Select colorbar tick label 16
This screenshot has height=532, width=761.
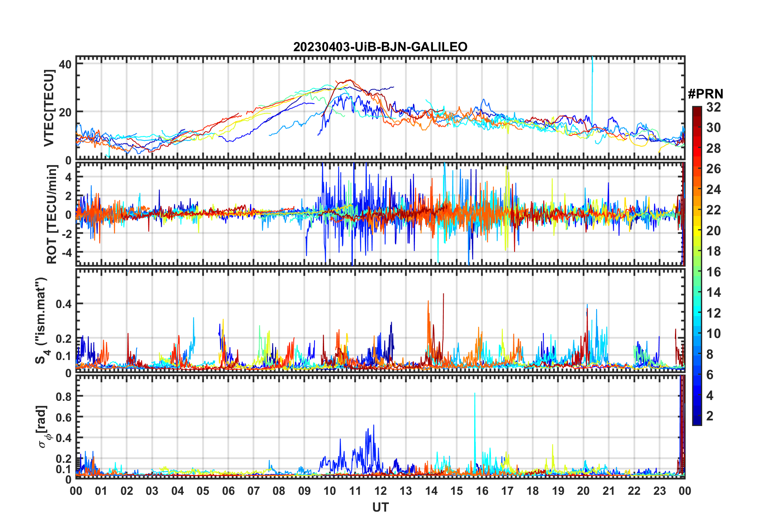(713, 272)
